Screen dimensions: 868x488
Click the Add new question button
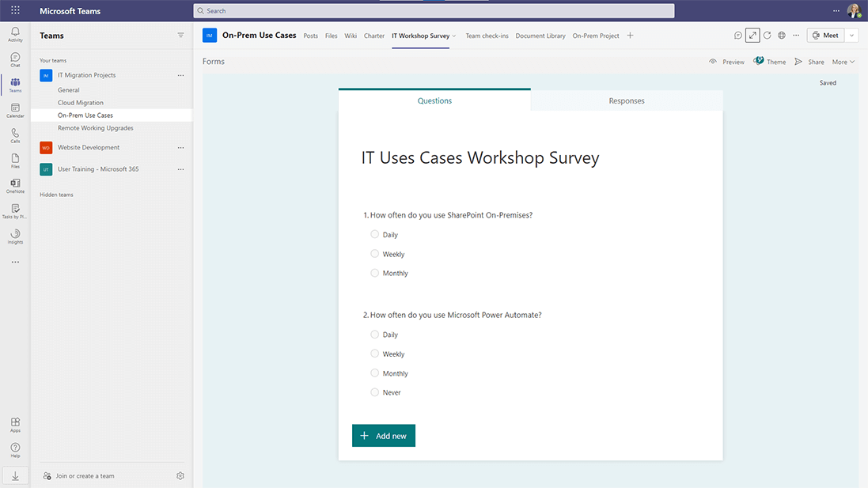click(x=383, y=435)
